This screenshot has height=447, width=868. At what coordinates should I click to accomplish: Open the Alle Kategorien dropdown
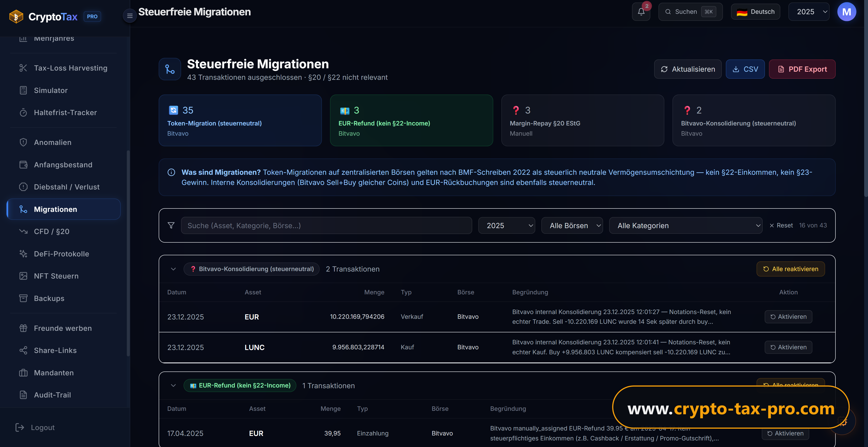tap(685, 225)
